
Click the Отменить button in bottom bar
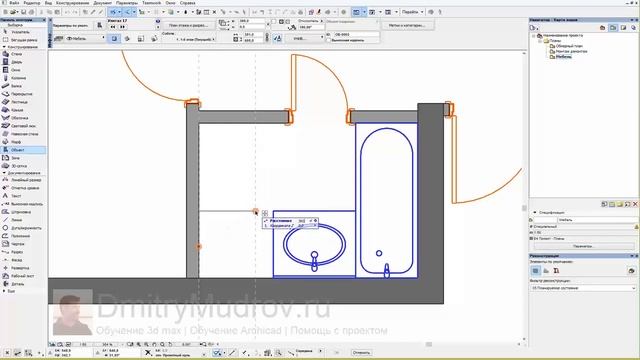(x=361, y=353)
